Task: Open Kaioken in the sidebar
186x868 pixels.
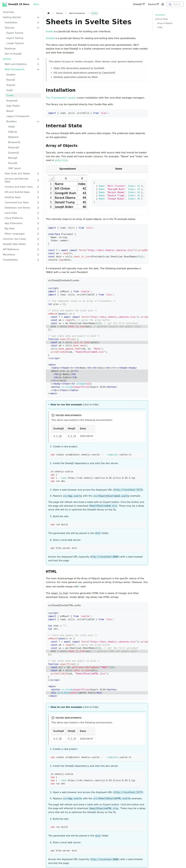Action: point(11,75)
